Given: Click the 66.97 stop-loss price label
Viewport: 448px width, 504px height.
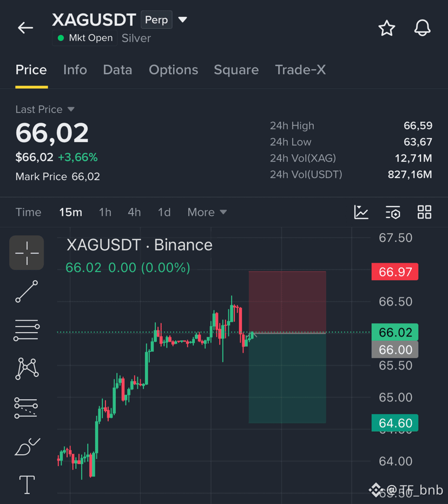Looking at the screenshot, I should [x=395, y=272].
